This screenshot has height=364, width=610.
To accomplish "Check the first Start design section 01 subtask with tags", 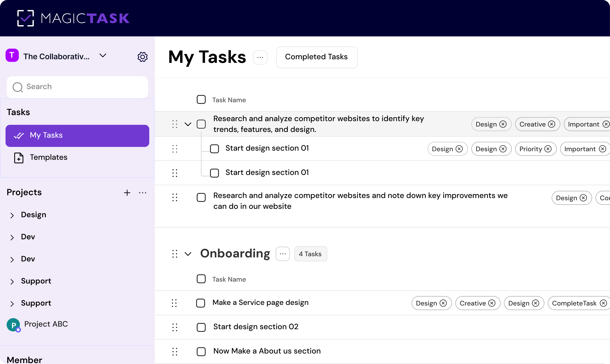I will (214, 149).
